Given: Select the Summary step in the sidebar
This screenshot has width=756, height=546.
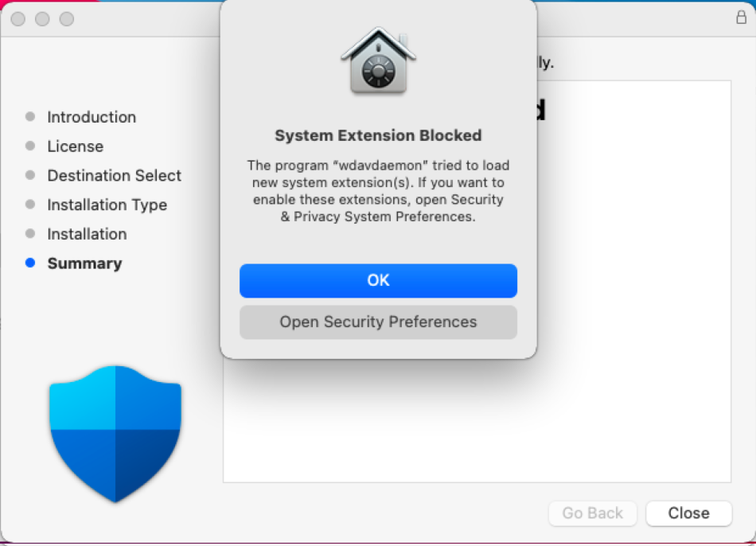Looking at the screenshot, I should tap(84, 263).
